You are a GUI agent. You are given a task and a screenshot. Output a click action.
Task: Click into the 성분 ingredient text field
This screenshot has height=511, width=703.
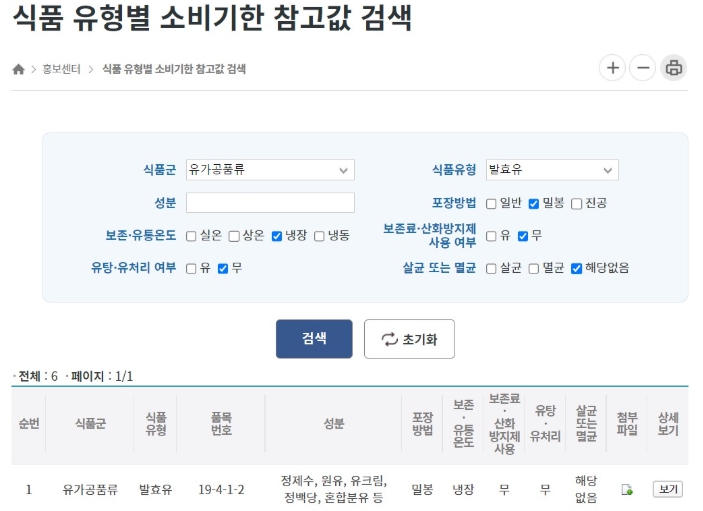tap(270, 203)
